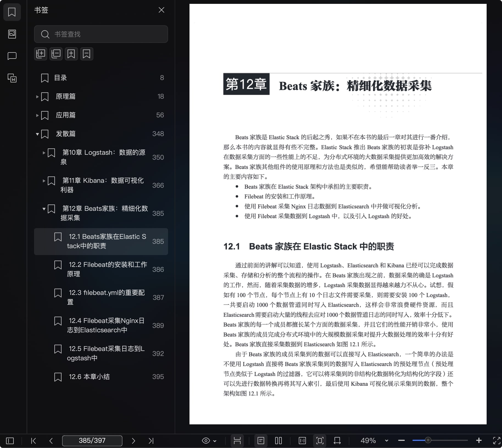The height and width of the screenshot is (448, 502).
Task: Enter full screen mode
Action: point(497,441)
